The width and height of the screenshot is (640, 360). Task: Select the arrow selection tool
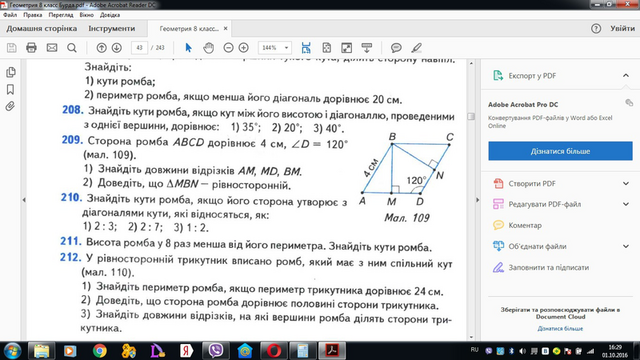coord(188,48)
